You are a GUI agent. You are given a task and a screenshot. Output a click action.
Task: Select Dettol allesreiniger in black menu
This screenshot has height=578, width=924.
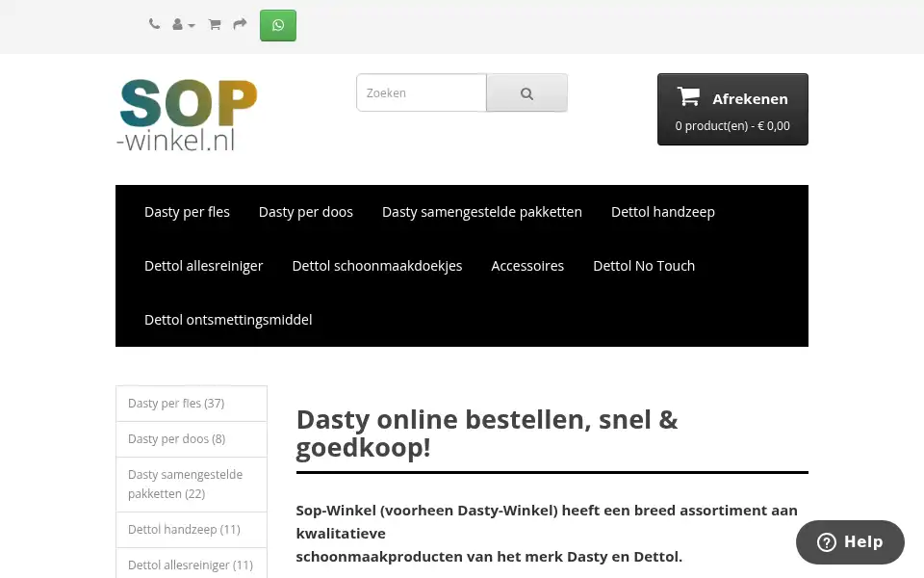(x=204, y=266)
